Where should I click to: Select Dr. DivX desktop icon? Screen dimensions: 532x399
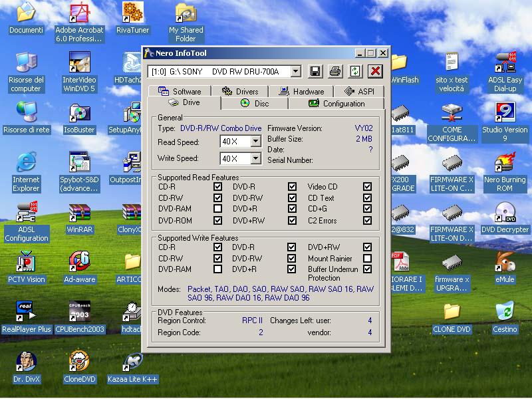tap(26, 368)
